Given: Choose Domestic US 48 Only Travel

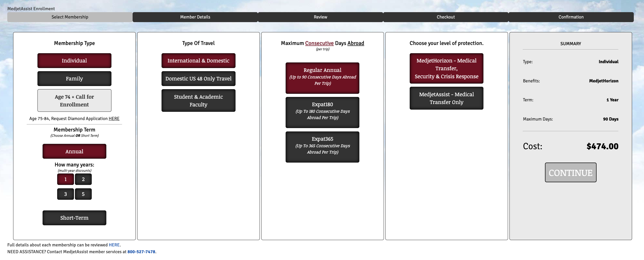Looking at the screenshot, I should (198, 78).
